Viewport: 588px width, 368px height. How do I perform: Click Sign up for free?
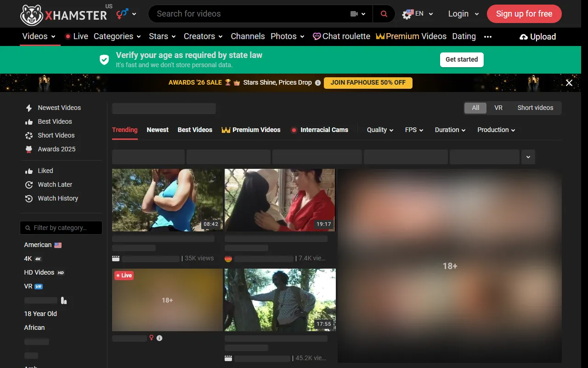point(524,14)
